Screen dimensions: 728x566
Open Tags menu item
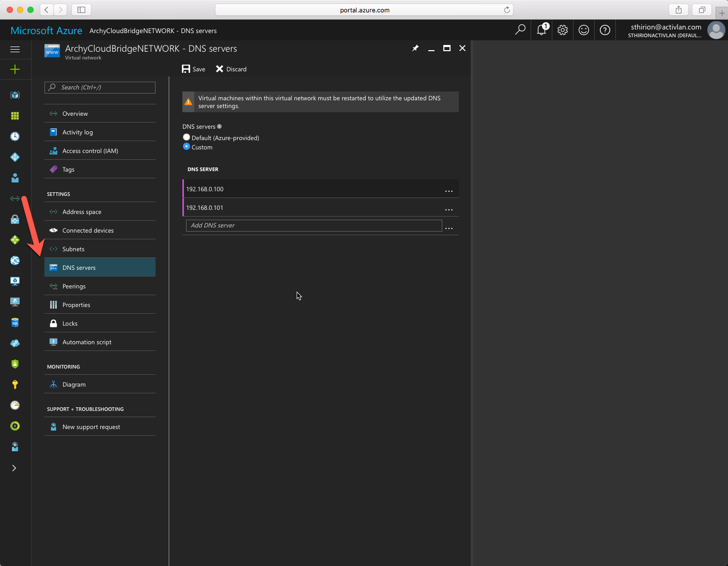[100, 170]
